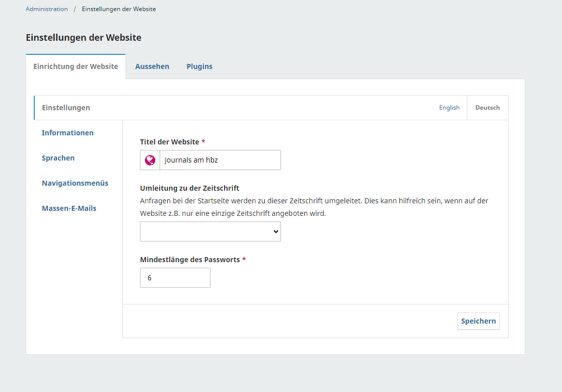
Task: Switch form language to English
Action: [449, 108]
